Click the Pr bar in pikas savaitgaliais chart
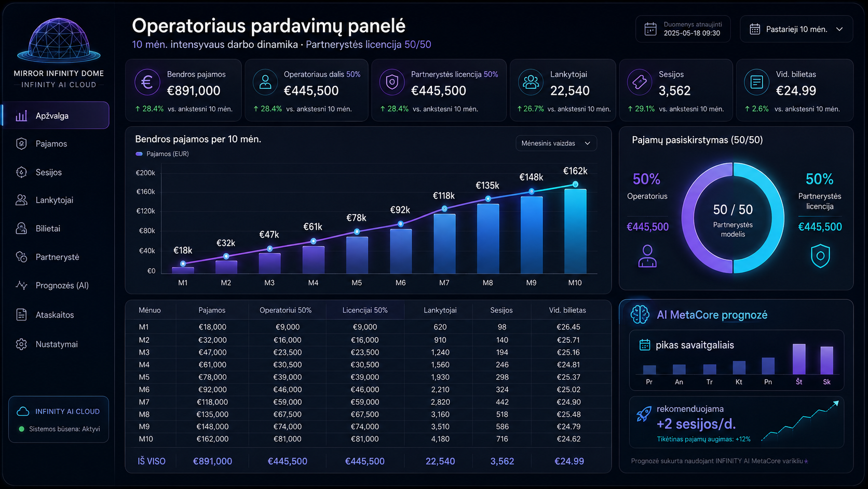This screenshot has width=868, height=489. [x=649, y=370]
